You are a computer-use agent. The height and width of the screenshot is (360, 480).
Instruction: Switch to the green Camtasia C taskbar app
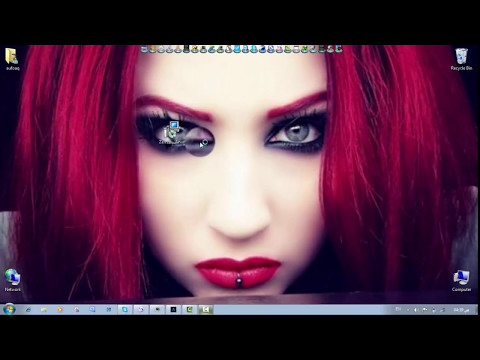click(189, 310)
